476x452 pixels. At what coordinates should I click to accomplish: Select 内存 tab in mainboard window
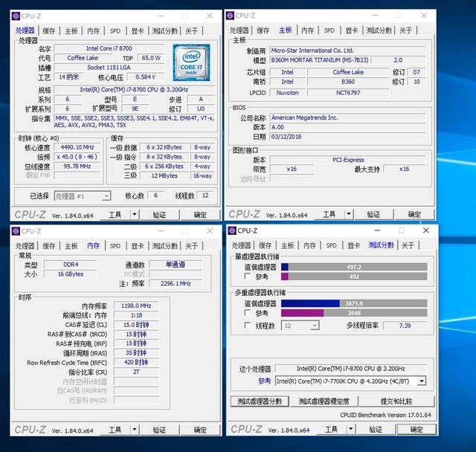[x=307, y=30]
